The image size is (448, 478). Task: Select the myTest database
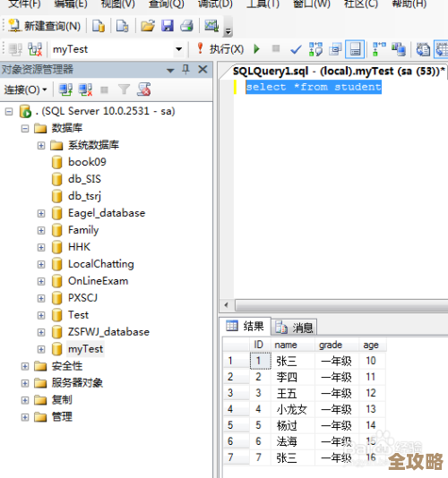(x=85, y=349)
